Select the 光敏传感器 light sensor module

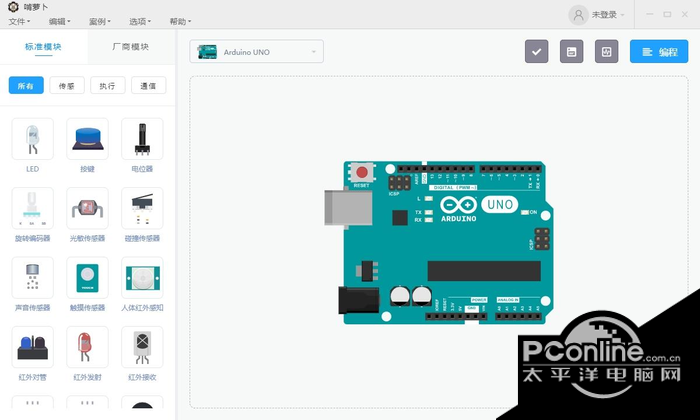pos(88,208)
